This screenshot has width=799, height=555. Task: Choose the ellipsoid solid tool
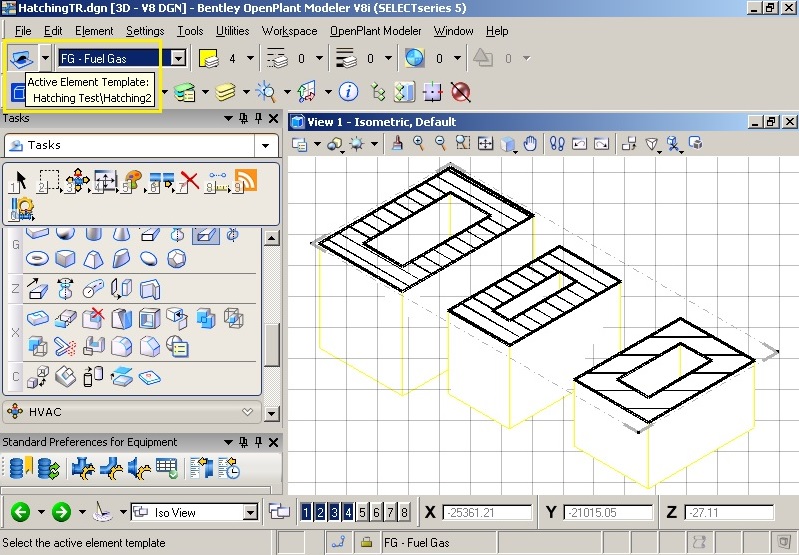pos(149,258)
